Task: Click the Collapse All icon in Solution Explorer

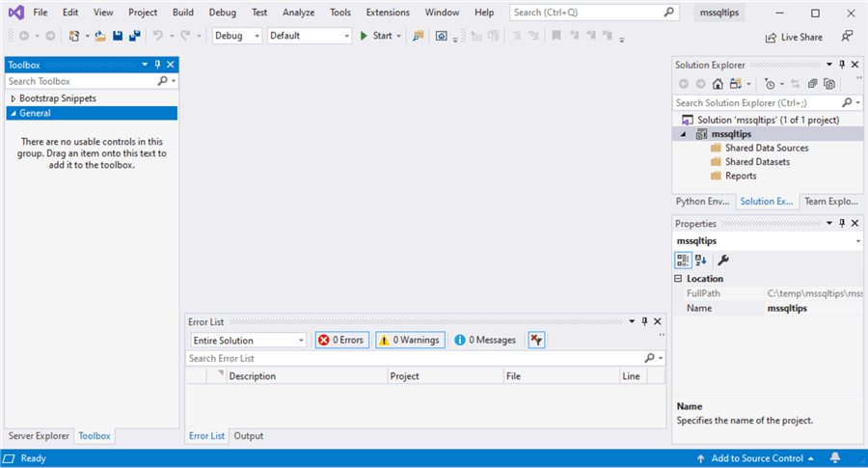Action: [812, 84]
